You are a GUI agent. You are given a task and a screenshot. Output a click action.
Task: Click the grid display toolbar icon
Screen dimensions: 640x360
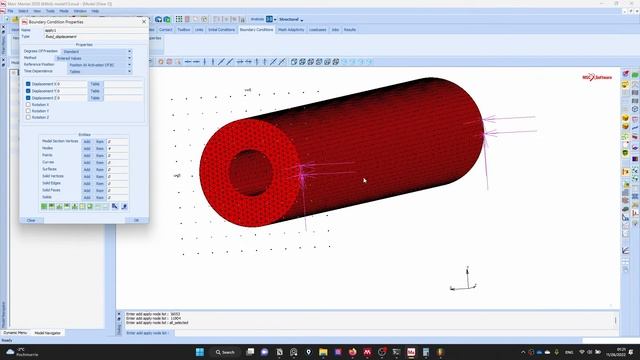tap(179, 19)
